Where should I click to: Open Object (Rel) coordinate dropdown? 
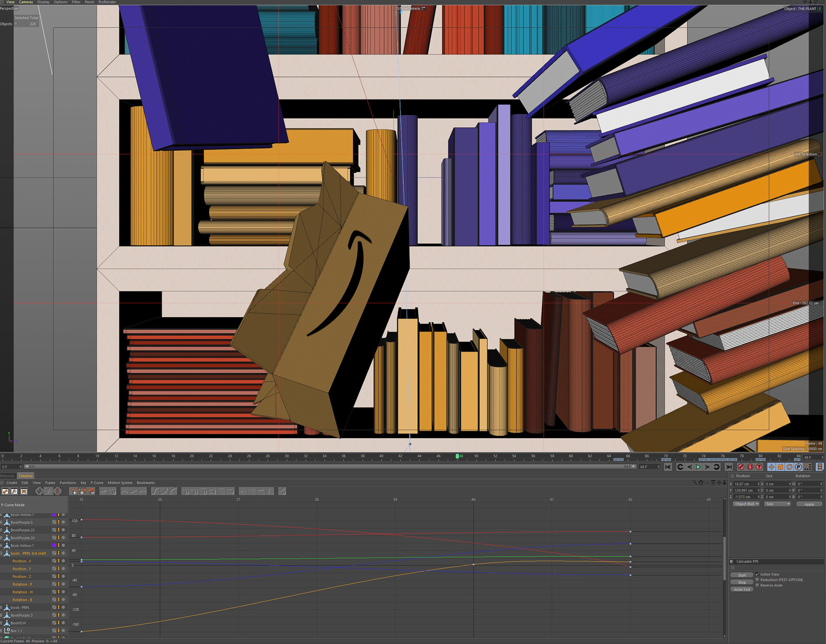pyautogui.click(x=746, y=504)
